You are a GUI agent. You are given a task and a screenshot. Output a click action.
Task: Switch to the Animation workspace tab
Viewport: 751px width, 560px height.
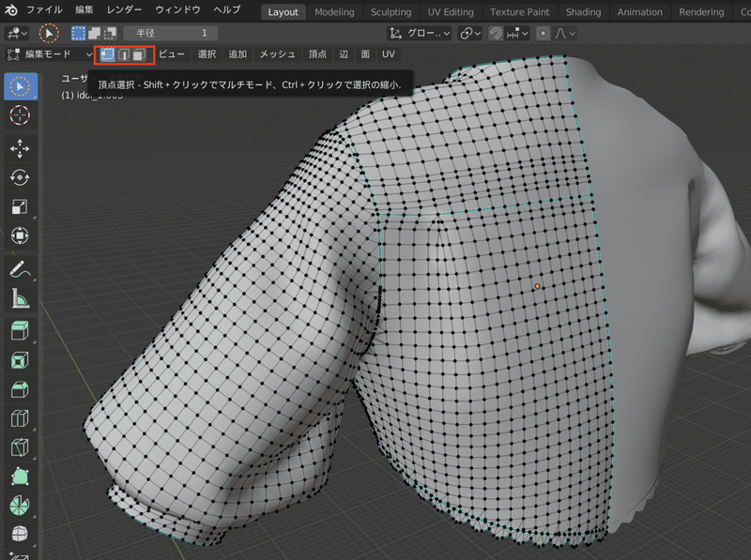640,12
